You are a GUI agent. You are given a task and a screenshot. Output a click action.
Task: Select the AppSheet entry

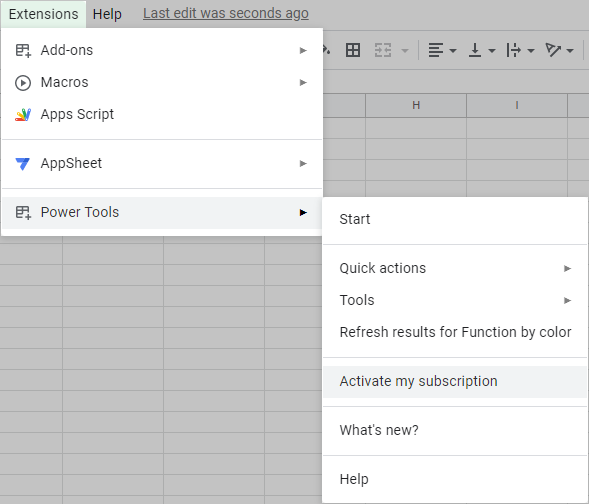click(162, 163)
